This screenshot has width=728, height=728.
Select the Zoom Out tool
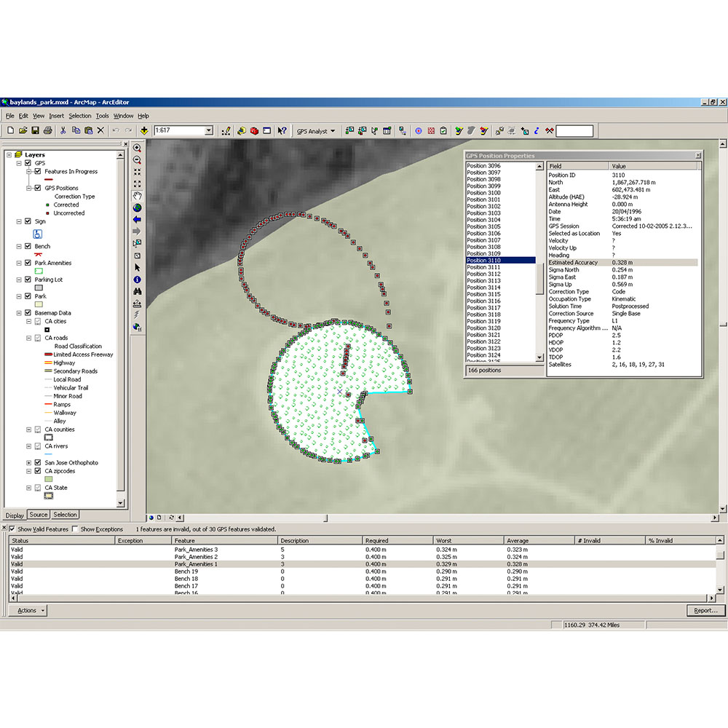tap(137, 159)
